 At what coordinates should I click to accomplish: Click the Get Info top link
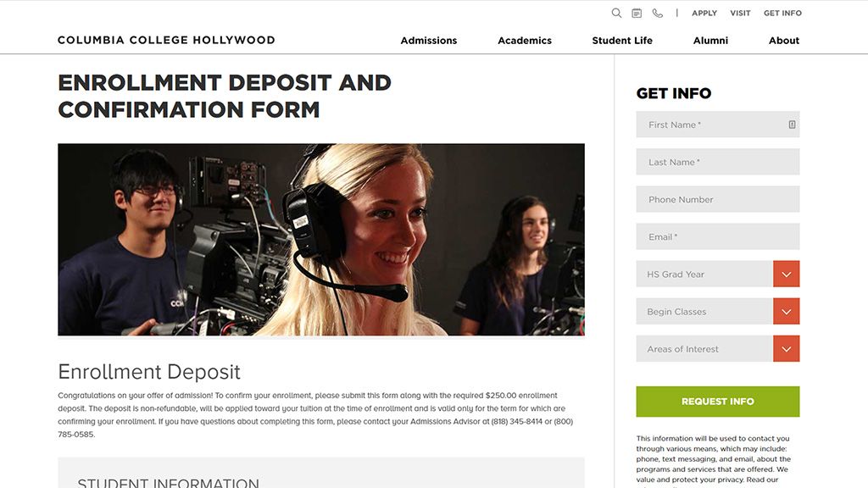pos(782,13)
